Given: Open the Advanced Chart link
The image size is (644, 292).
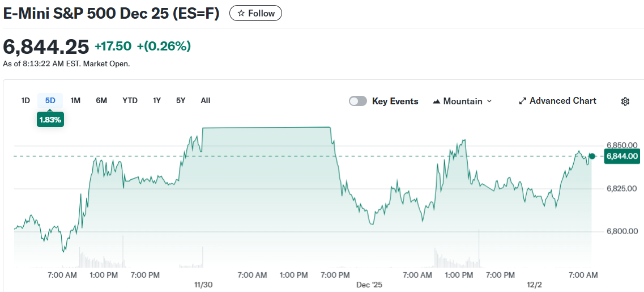Looking at the screenshot, I should pyautogui.click(x=562, y=100).
